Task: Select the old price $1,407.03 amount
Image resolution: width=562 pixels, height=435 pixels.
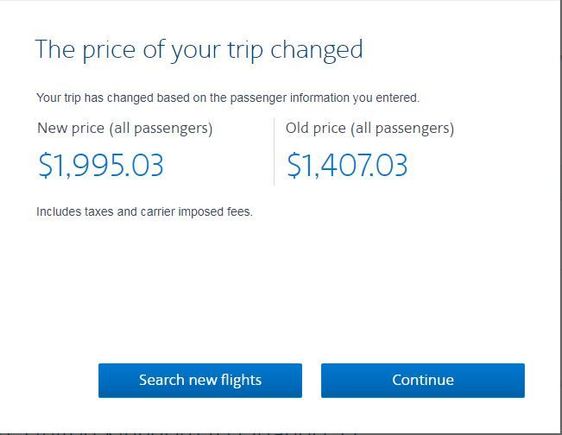Action: point(347,165)
